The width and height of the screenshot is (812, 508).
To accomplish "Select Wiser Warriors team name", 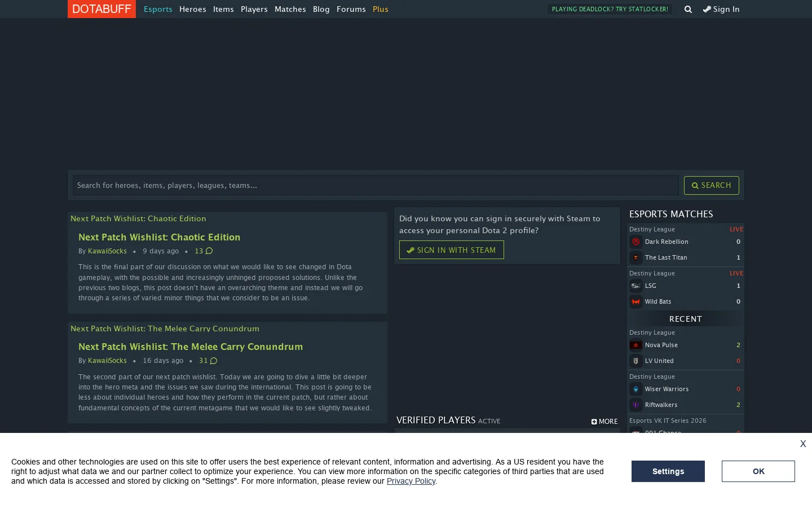I will 667,389.
